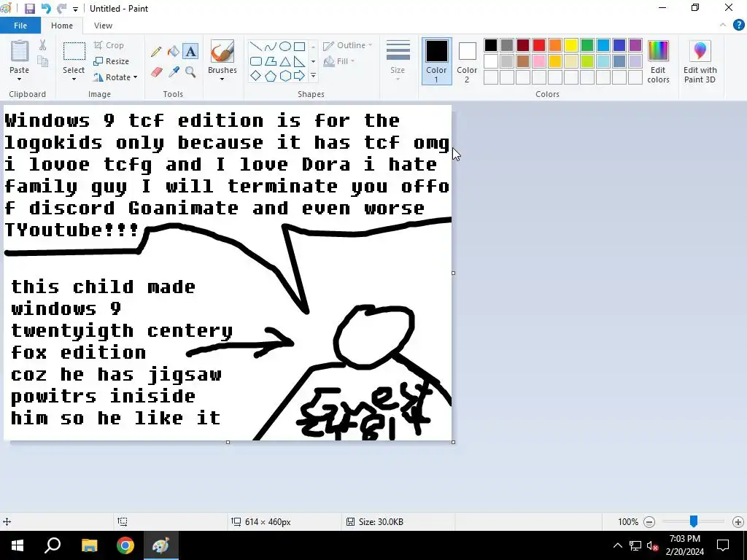Pick the yellow color swatch

[x=571, y=45]
